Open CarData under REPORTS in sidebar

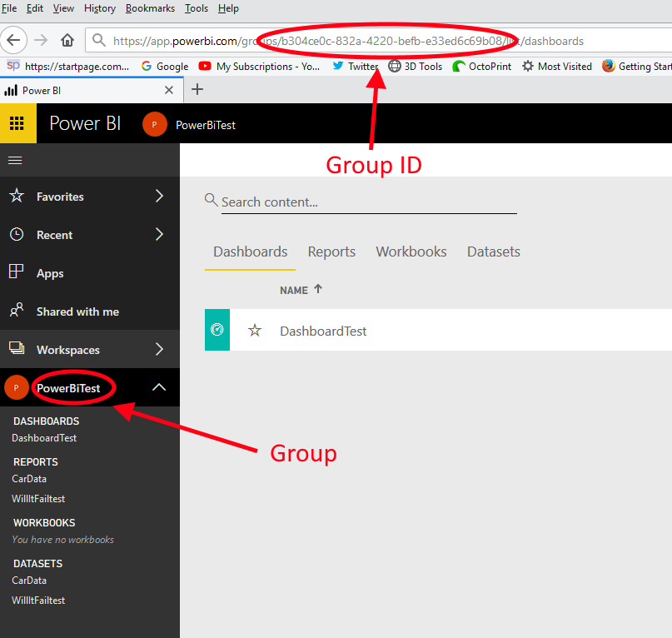point(29,478)
